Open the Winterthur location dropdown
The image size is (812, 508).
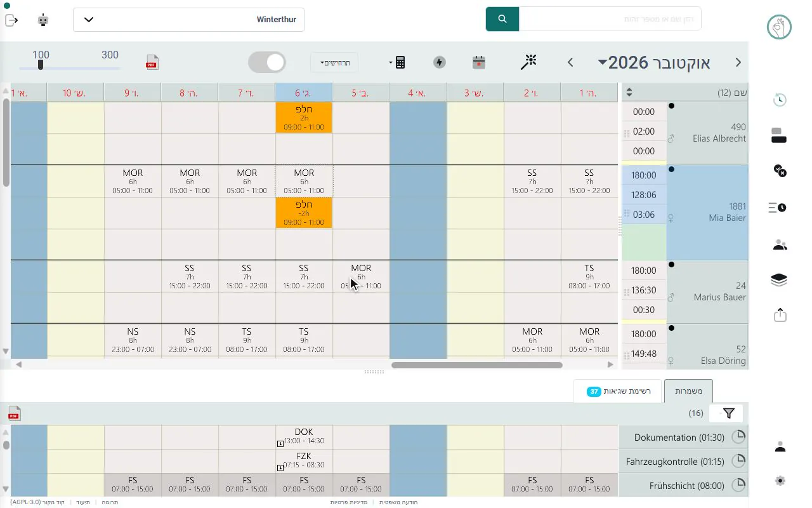point(189,20)
